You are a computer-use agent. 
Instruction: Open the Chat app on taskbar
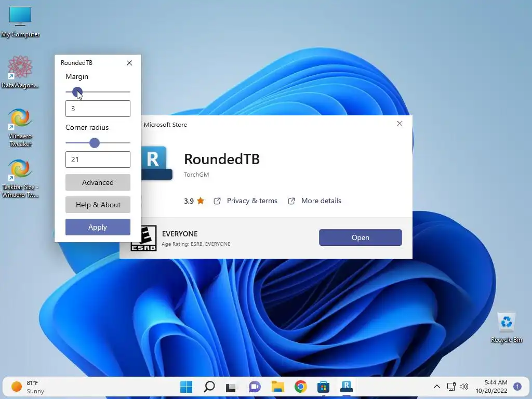pyautogui.click(x=255, y=387)
